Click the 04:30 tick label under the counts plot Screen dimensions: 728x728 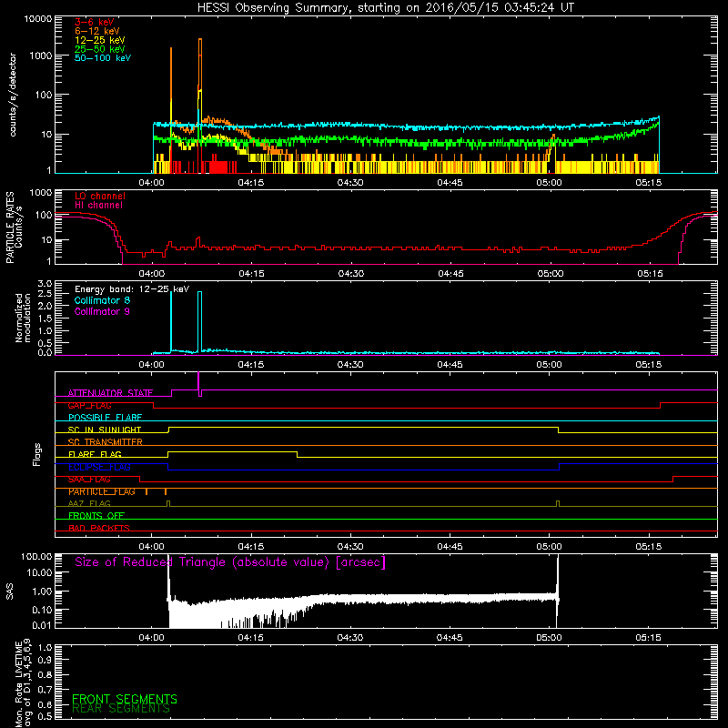point(350,183)
